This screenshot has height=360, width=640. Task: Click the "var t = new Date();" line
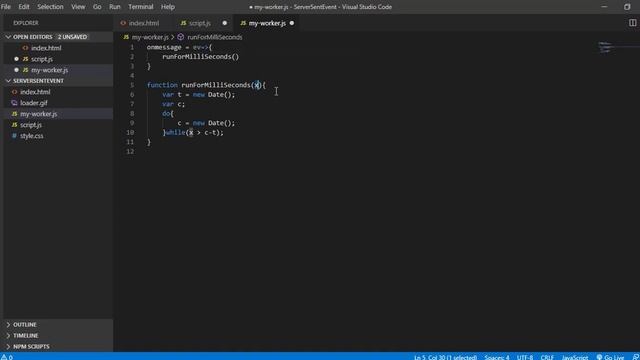pos(198,95)
